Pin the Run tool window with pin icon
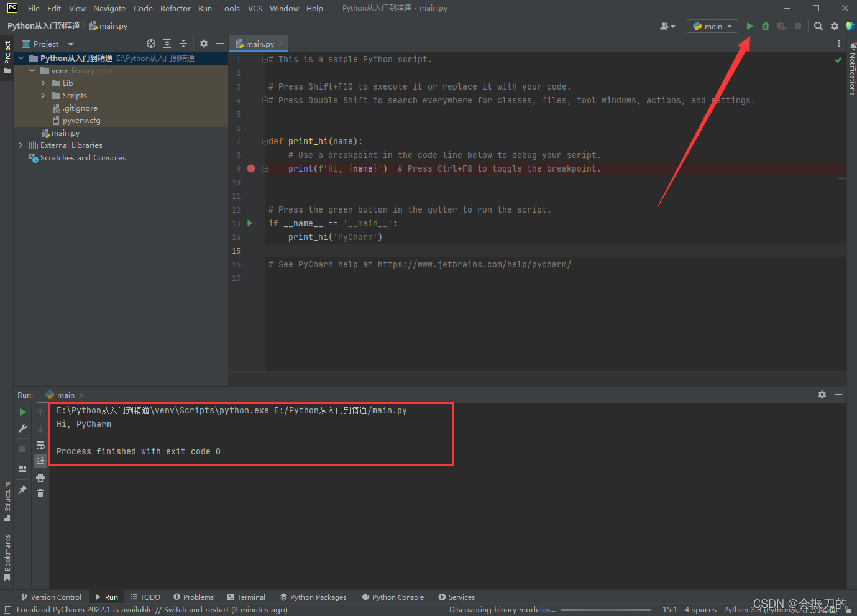 coord(22,490)
